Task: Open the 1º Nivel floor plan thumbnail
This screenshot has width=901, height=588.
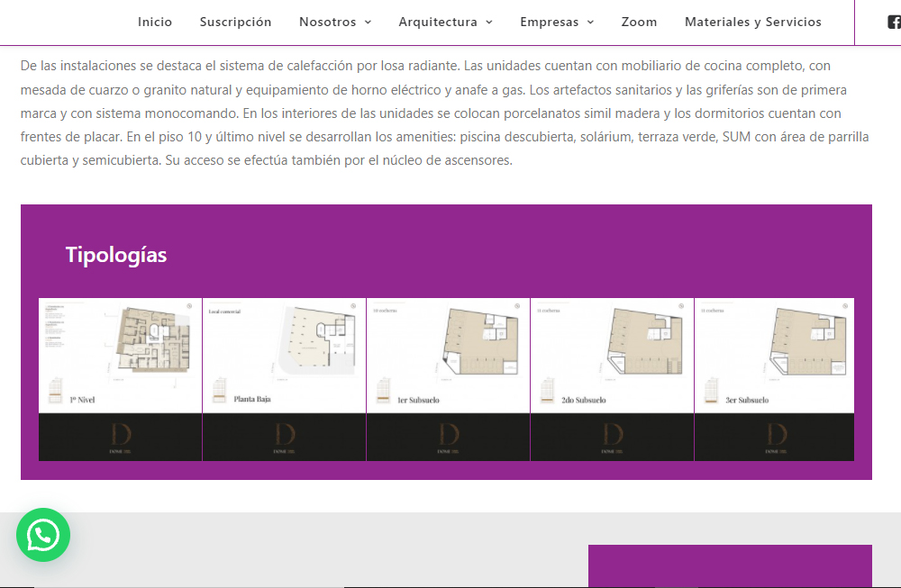Action: pos(121,356)
